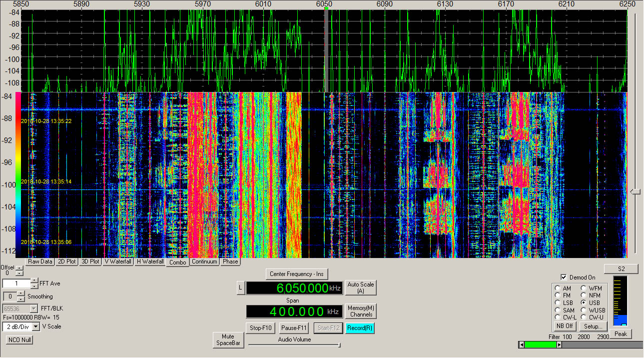Open demodulator Setup... dialog
644x358 pixels.
(593, 326)
